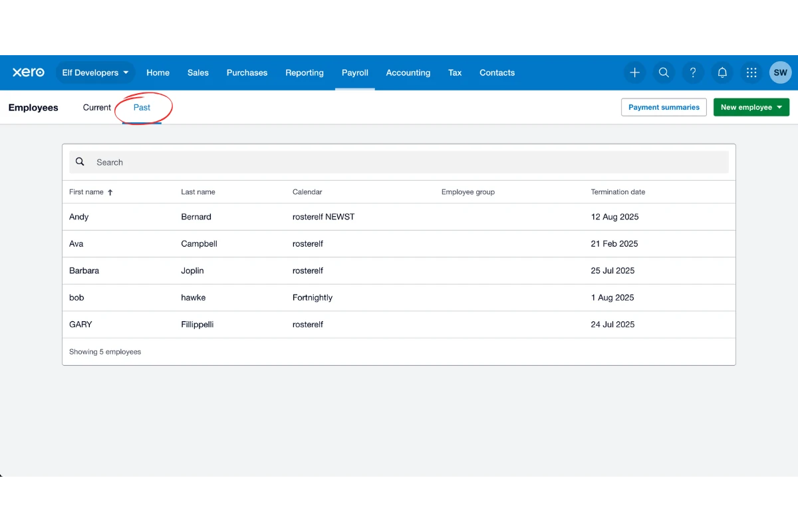The image size is (798, 532).
Task: Select the Bernard last name cell
Action: tap(196, 217)
